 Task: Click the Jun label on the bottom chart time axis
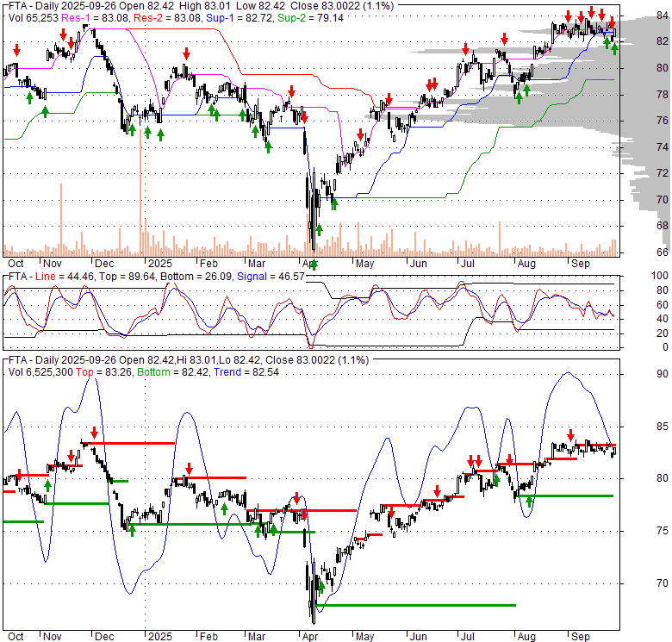(419, 637)
